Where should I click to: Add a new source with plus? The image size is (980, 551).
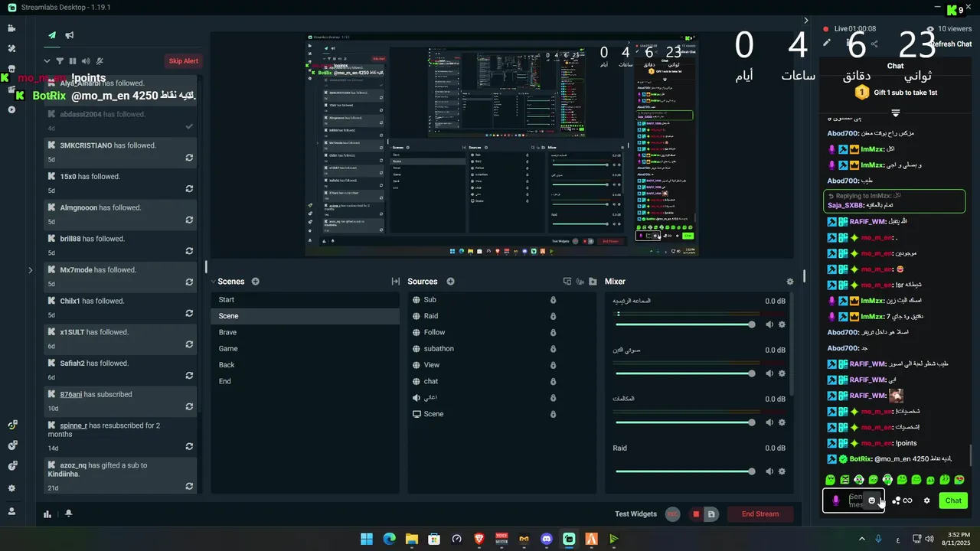(x=451, y=282)
